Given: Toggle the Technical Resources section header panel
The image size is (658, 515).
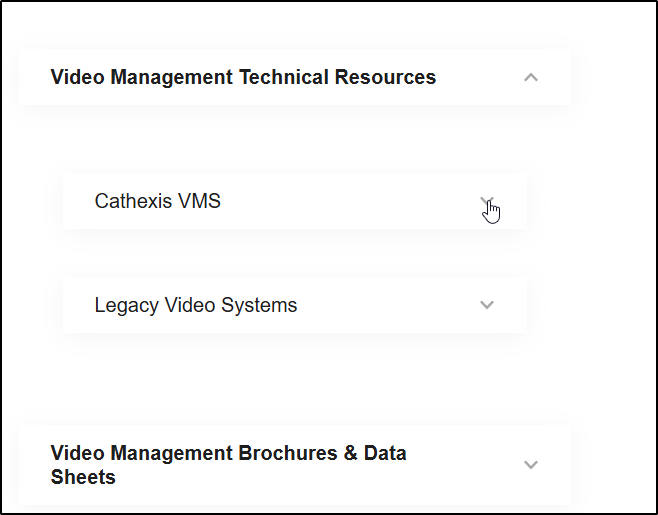Looking at the screenshot, I should tap(295, 77).
